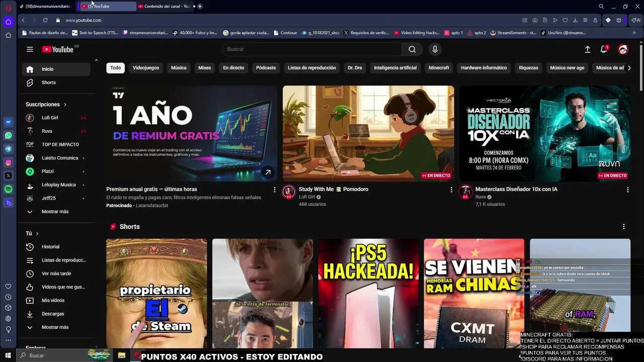The image size is (644, 362).
Task: Open Historial in the sidebar
Action: tap(56, 247)
